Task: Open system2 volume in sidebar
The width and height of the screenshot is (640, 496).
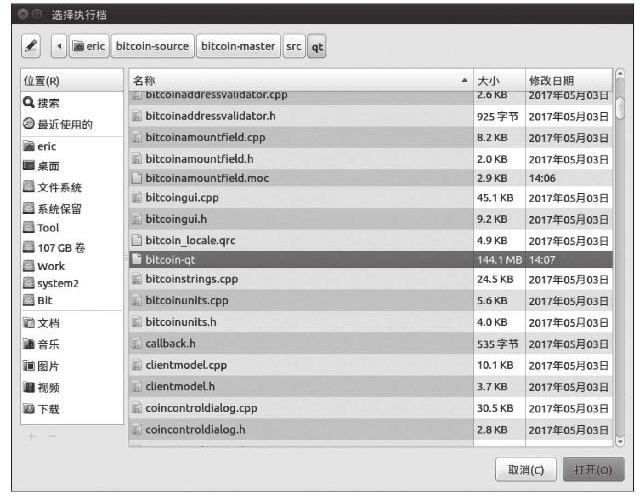Action: coord(72,283)
